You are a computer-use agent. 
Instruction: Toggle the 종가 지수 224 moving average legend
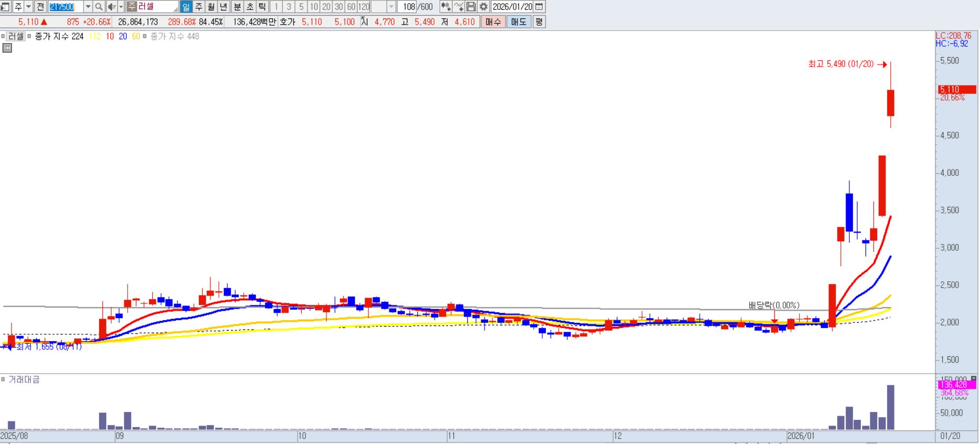[29, 37]
